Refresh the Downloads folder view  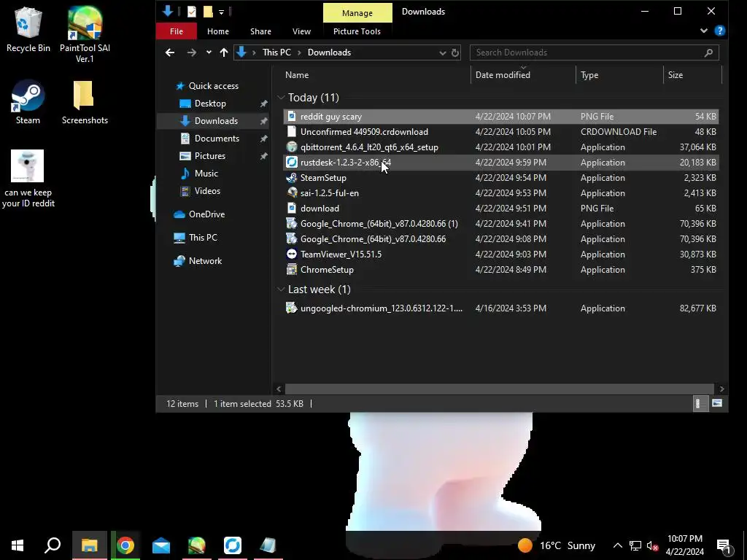click(455, 52)
